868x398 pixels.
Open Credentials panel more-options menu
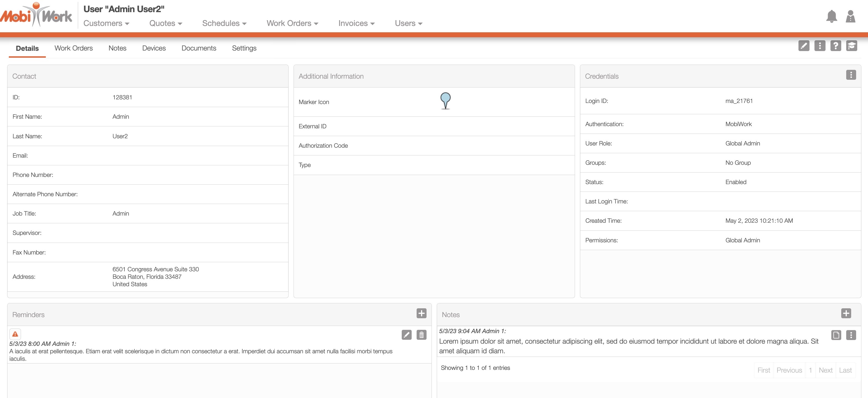tap(851, 75)
